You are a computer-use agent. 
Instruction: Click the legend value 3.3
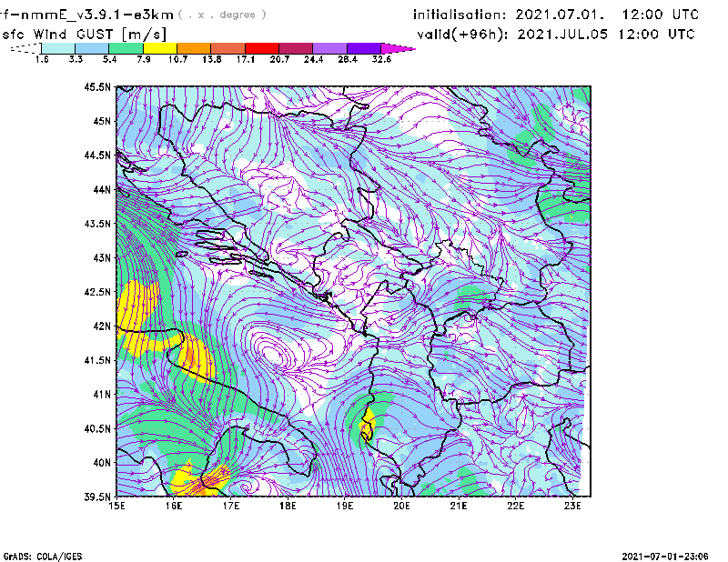(76, 59)
